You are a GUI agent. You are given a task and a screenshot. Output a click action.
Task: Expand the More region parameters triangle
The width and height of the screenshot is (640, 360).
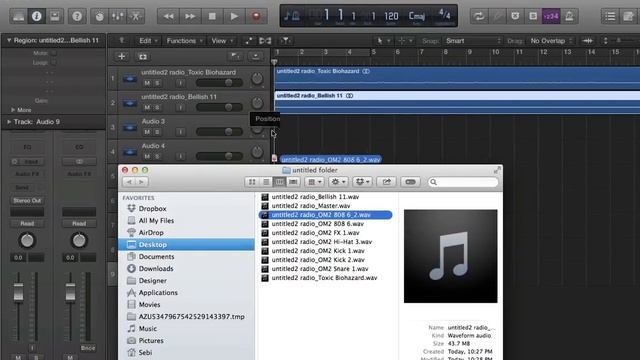(13, 110)
